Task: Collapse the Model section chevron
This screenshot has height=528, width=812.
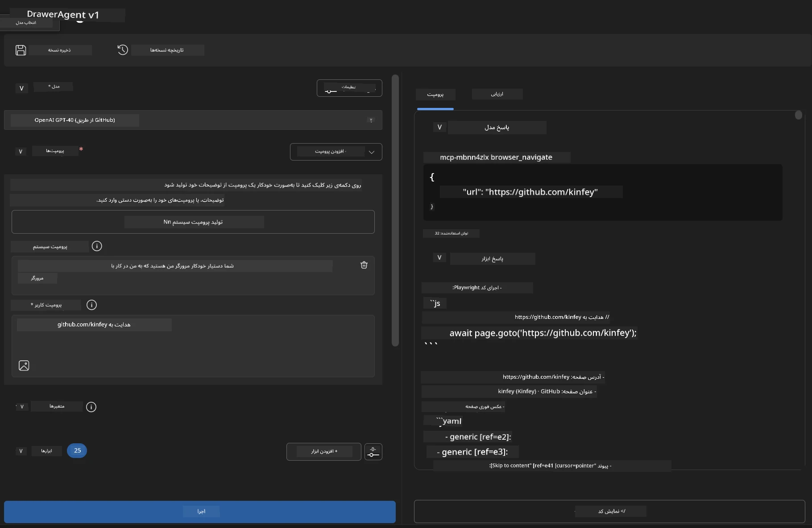Action: pyautogui.click(x=21, y=88)
